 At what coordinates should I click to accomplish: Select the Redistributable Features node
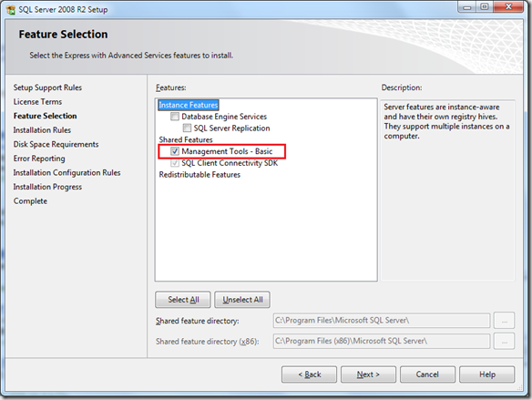pos(199,175)
